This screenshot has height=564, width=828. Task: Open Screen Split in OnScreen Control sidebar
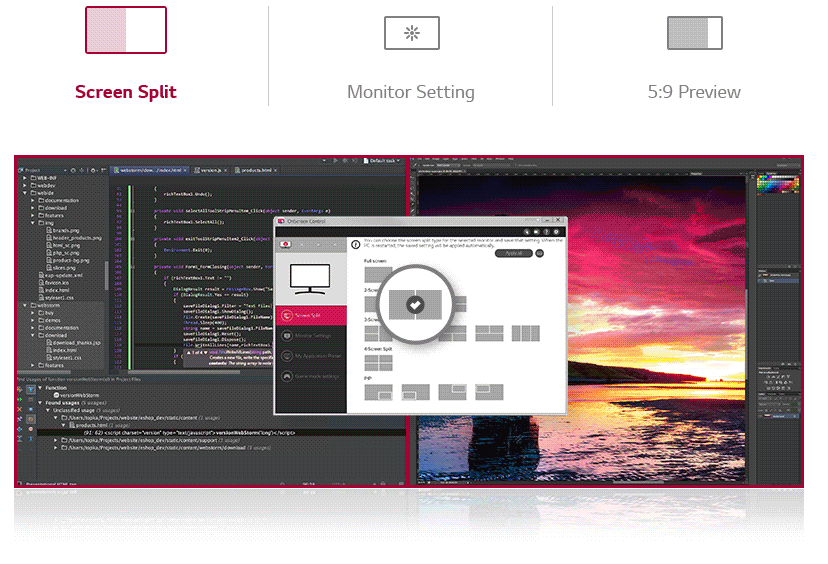click(x=311, y=315)
